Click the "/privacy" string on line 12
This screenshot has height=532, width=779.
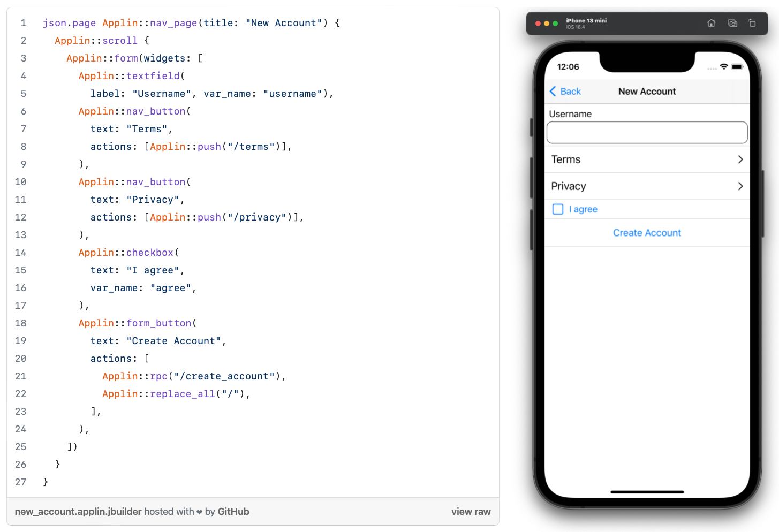tap(257, 217)
